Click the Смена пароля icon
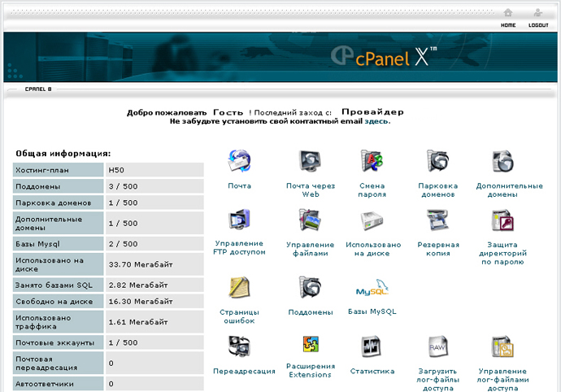Image resolution: width=561 pixels, height=392 pixels. 372,163
